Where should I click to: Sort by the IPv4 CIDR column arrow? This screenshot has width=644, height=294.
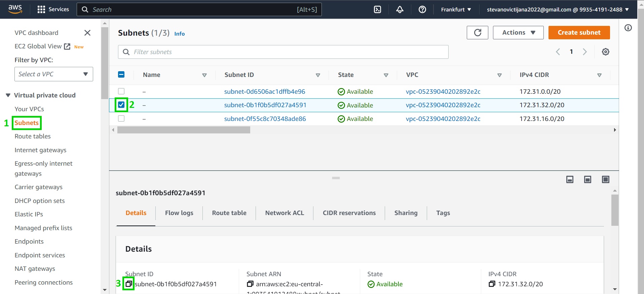click(x=599, y=75)
